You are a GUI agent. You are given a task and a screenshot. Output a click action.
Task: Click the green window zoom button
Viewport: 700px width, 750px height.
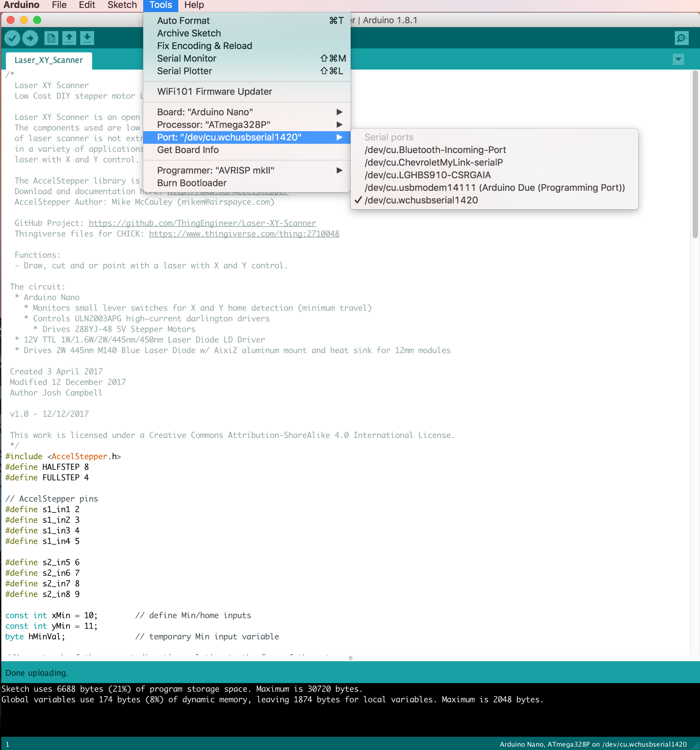37,20
